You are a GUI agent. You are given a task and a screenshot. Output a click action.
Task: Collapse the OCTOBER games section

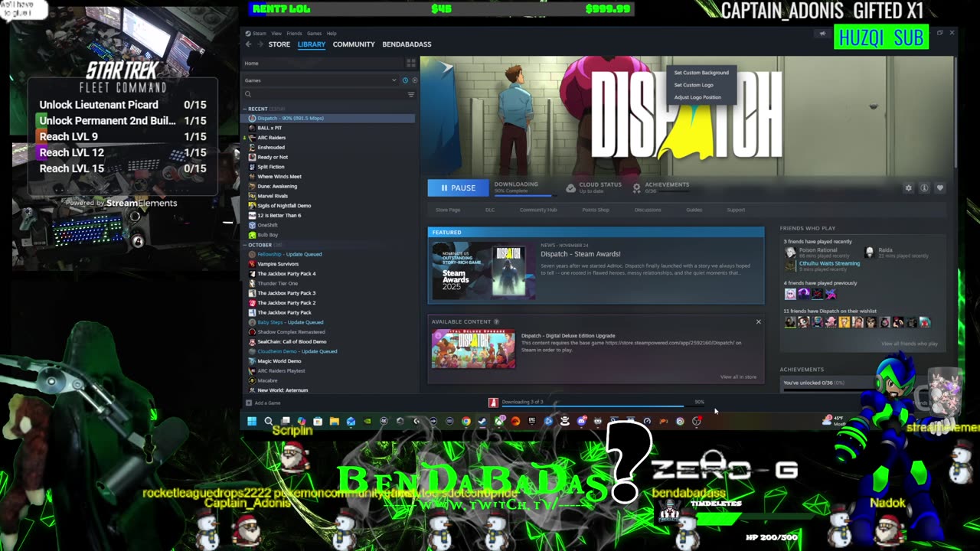[x=246, y=245]
